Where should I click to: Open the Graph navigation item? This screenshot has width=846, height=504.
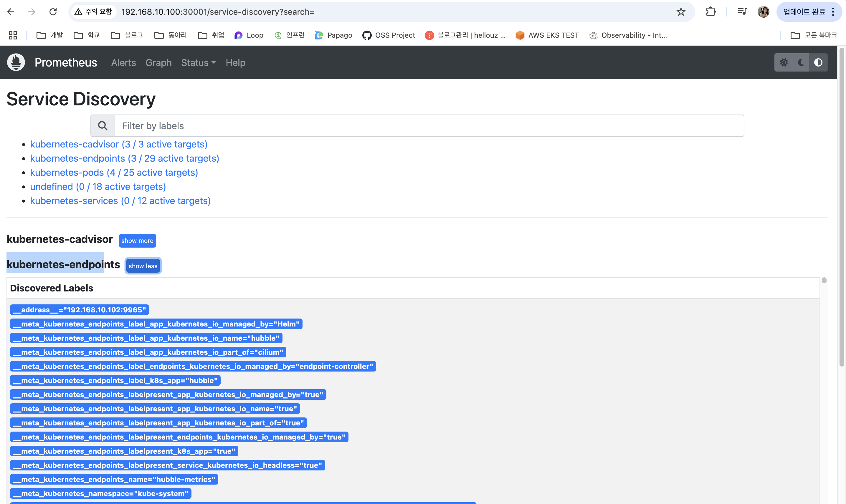point(158,62)
